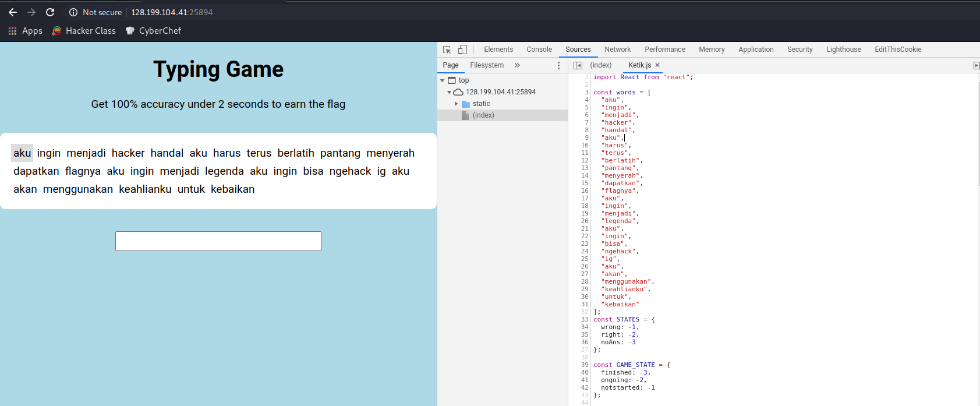
Task: Expand the static folder
Action: coord(457,104)
